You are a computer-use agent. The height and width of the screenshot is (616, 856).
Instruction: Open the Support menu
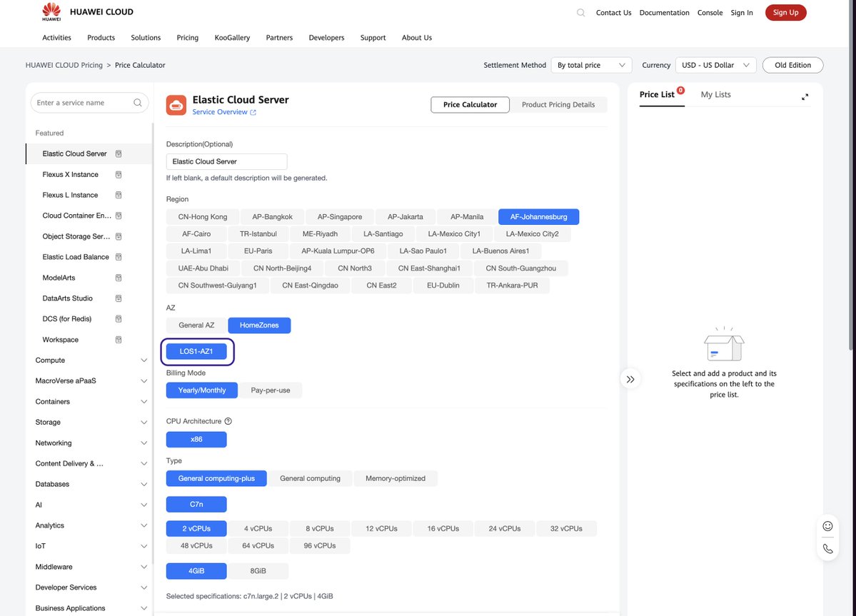[373, 38]
